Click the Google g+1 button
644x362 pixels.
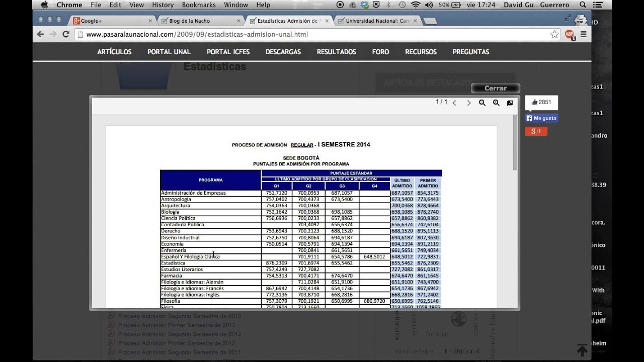pyautogui.click(x=536, y=131)
